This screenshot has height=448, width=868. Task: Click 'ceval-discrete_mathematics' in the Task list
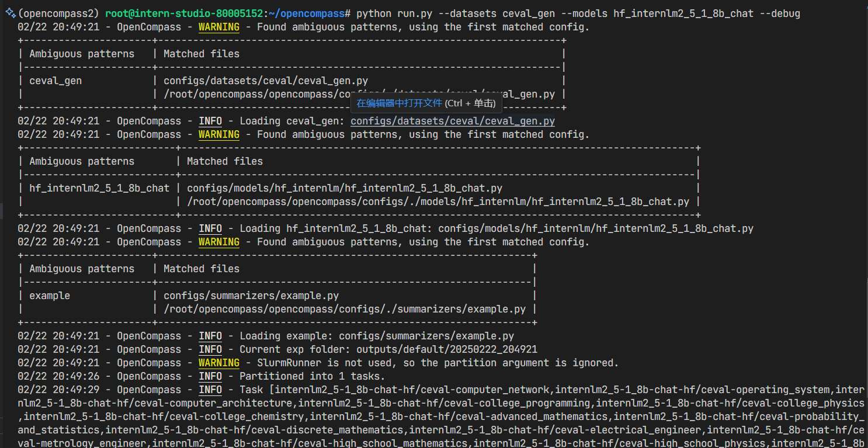(321, 430)
